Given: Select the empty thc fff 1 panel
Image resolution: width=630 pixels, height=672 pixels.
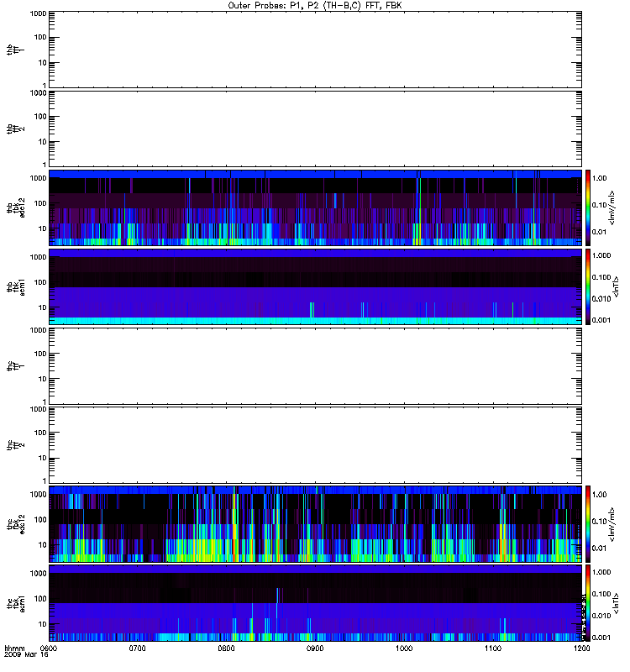Looking at the screenshot, I should 315,366.
